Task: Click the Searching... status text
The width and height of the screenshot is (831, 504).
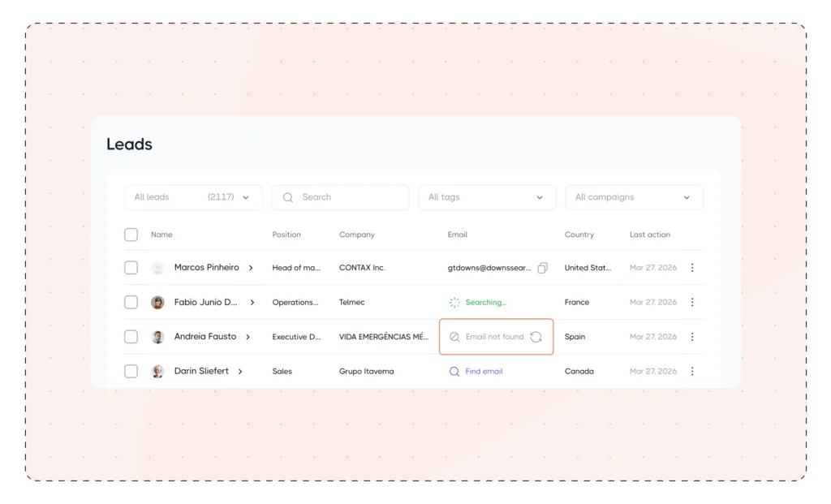Action: [x=486, y=302]
